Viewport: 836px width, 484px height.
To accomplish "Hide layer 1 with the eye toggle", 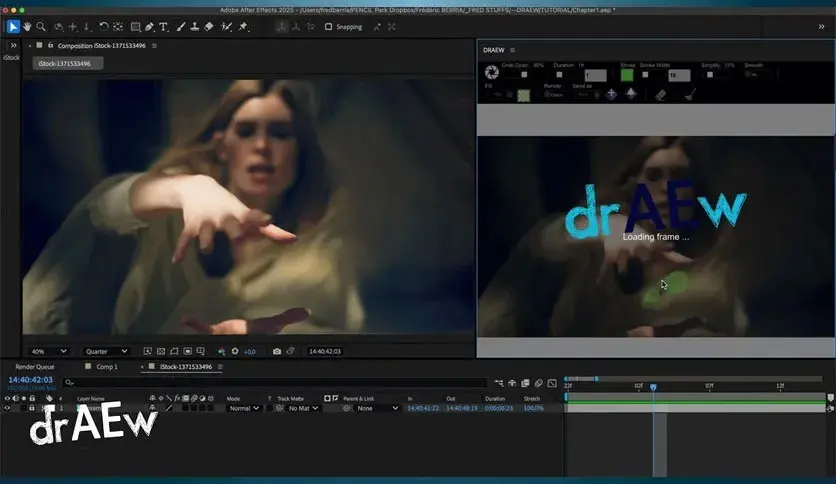I will coord(7,408).
